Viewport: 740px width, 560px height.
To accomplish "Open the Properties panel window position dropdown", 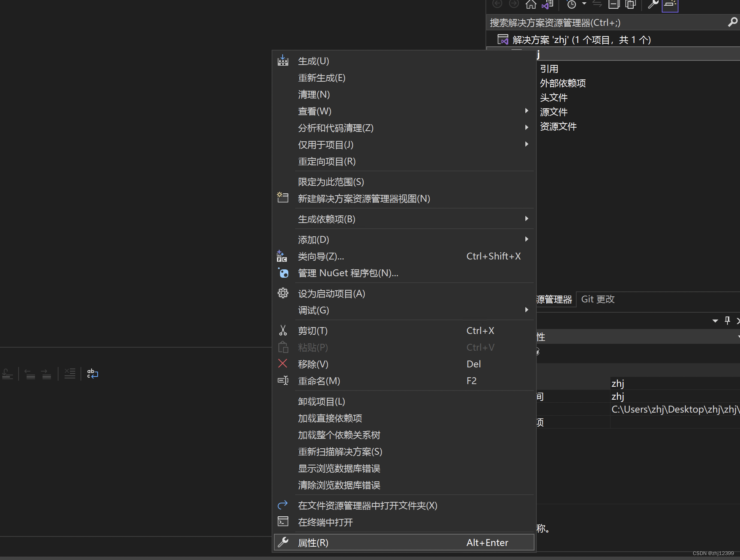I will point(715,321).
